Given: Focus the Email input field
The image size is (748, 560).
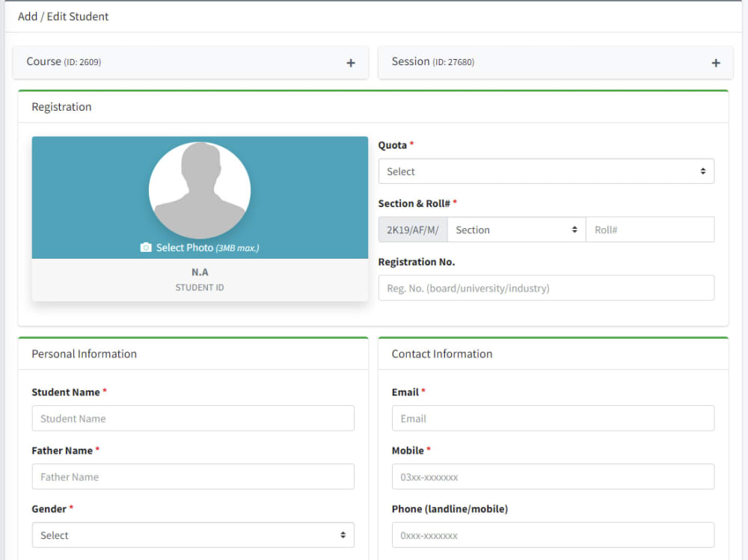Looking at the screenshot, I should 553,419.
